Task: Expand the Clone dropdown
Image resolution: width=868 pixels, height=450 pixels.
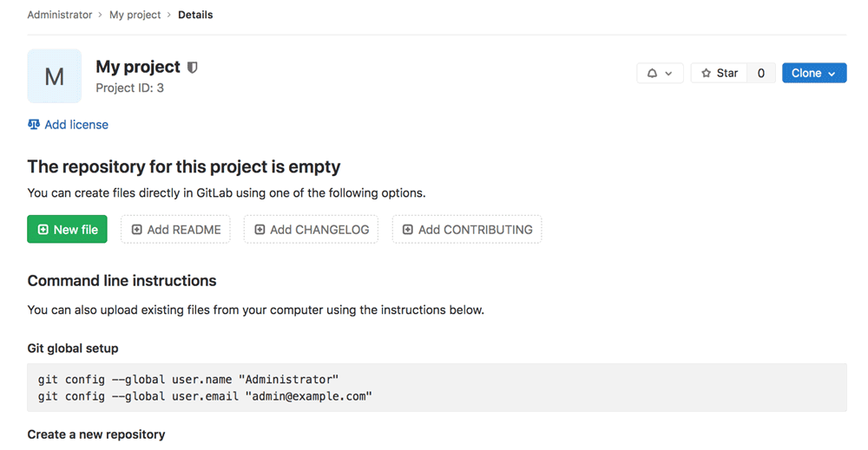Action: [x=813, y=74]
